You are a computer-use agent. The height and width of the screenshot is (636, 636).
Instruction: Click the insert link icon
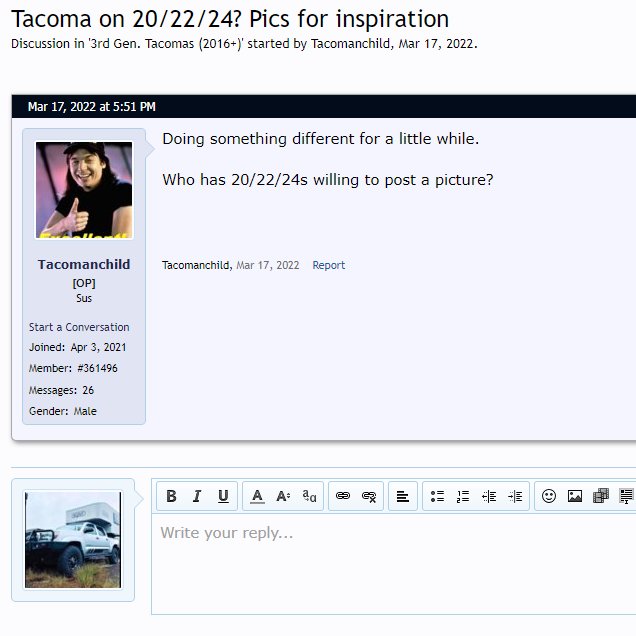pyautogui.click(x=343, y=496)
